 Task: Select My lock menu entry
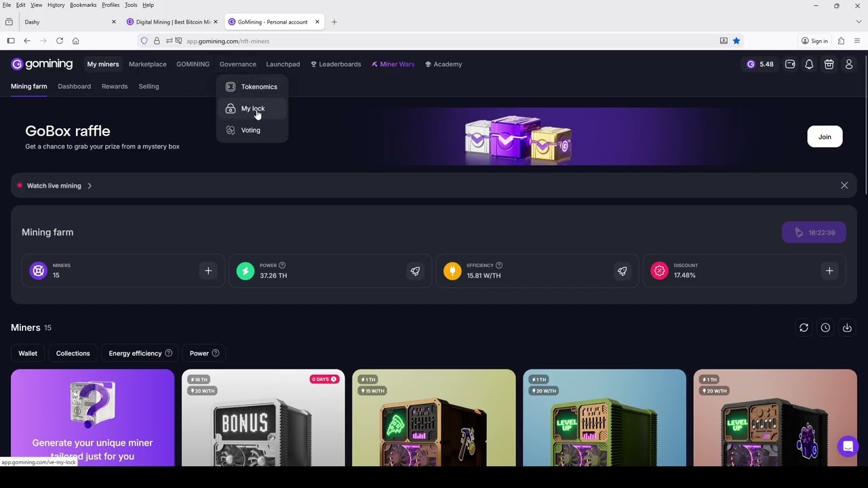coord(252,108)
